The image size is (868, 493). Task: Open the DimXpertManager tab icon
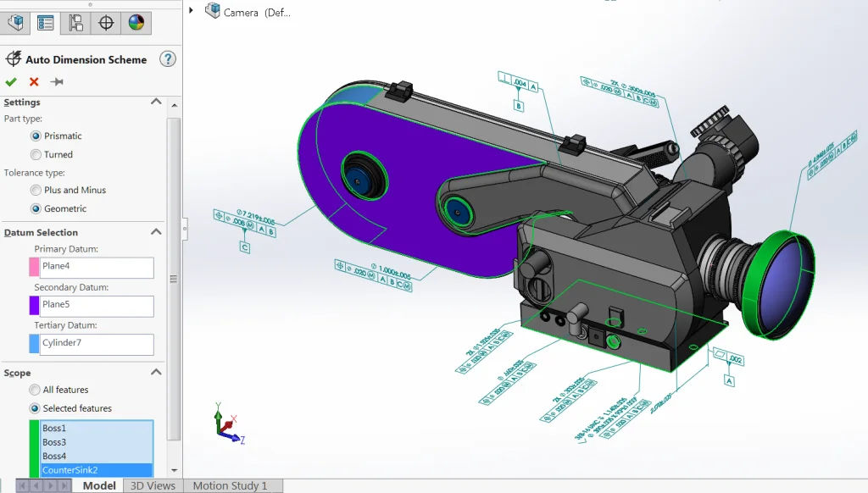(x=104, y=23)
